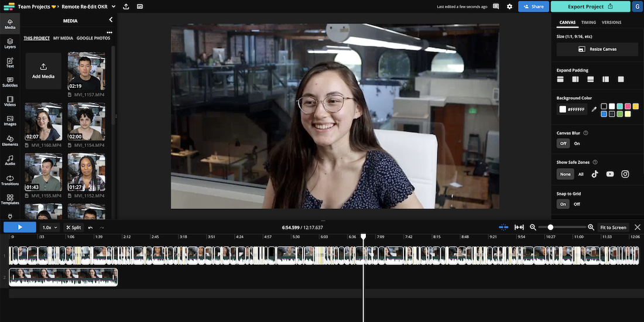644x322 pixels.
Task: Click the Export Project button
Action: tap(590, 6)
